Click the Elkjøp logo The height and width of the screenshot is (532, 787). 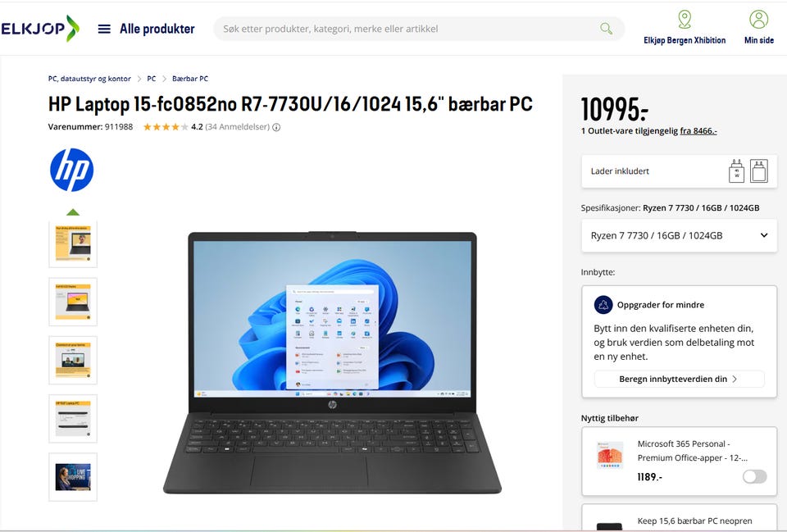(40, 28)
